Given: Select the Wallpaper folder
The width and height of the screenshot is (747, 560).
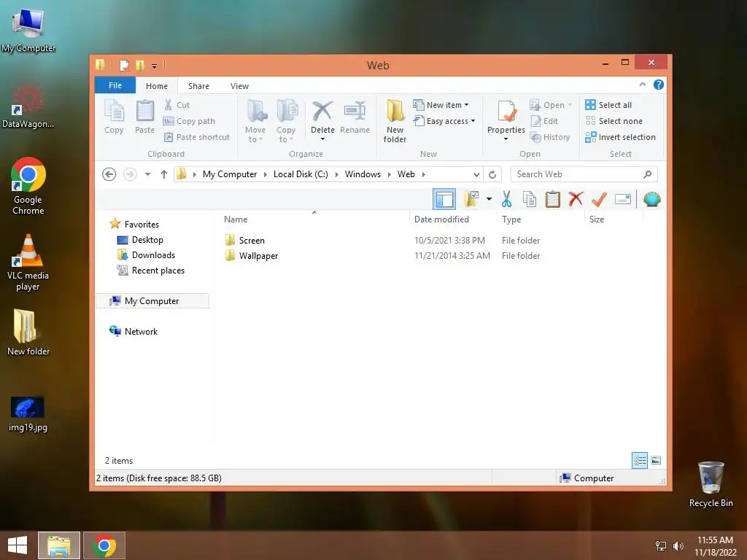Looking at the screenshot, I should (x=258, y=256).
